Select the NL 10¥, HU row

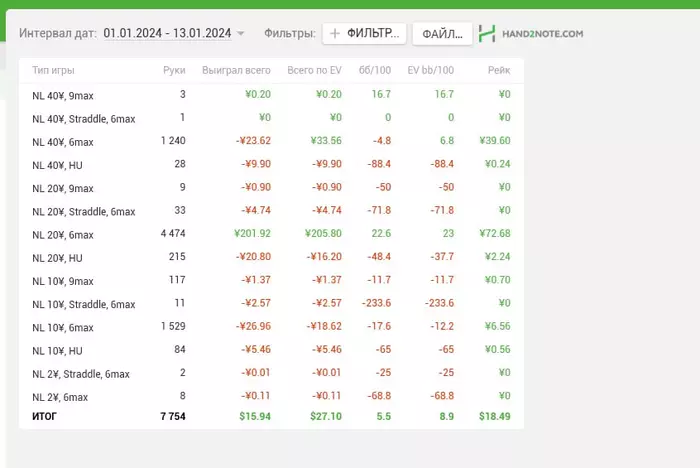pyautogui.click(x=271, y=350)
